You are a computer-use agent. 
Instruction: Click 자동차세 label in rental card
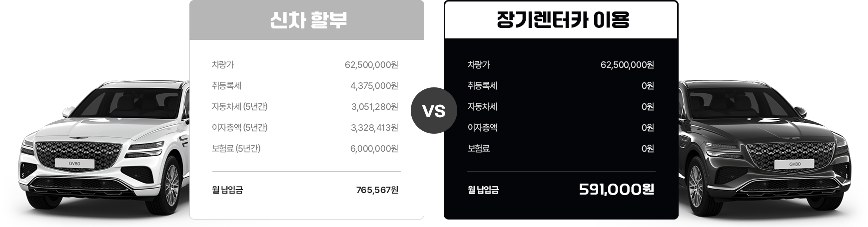tap(482, 107)
